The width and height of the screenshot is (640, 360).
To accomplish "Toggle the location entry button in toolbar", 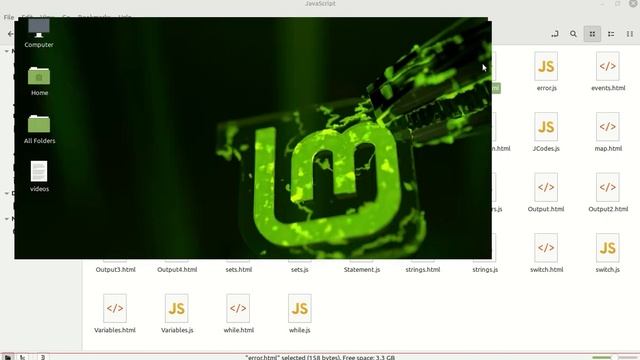I will tap(555, 34).
